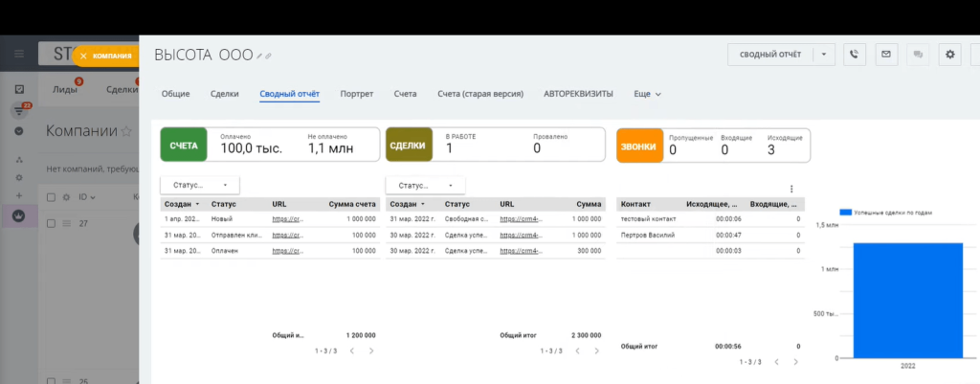980x384 pixels.
Task: Switch to the Сделки tab of company card
Action: click(224, 94)
